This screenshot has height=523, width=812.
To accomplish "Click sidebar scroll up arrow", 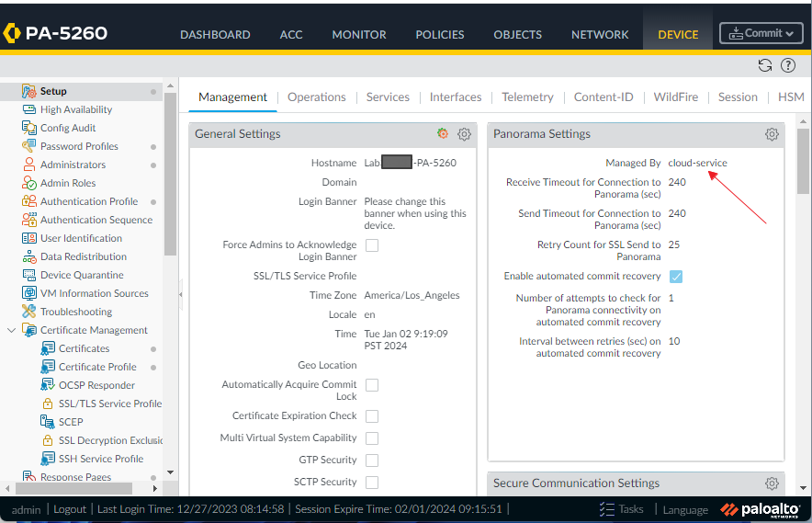I will (170, 86).
